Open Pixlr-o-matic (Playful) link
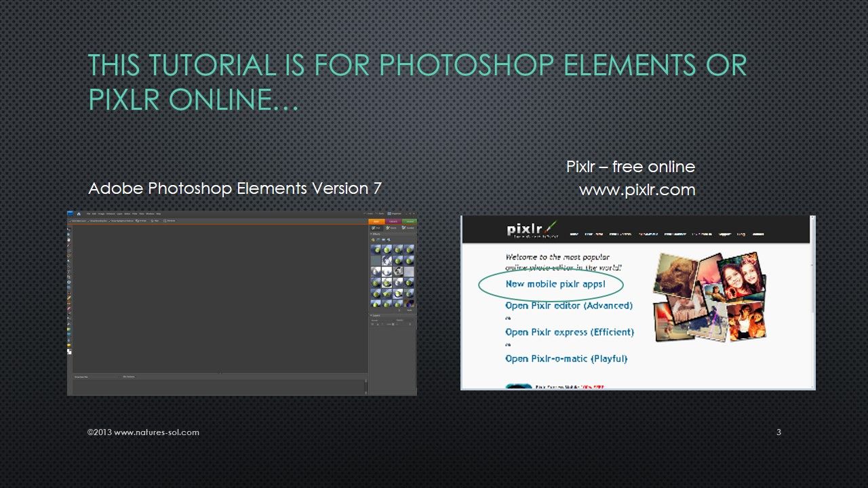This screenshot has width=868, height=488. (566, 359)
